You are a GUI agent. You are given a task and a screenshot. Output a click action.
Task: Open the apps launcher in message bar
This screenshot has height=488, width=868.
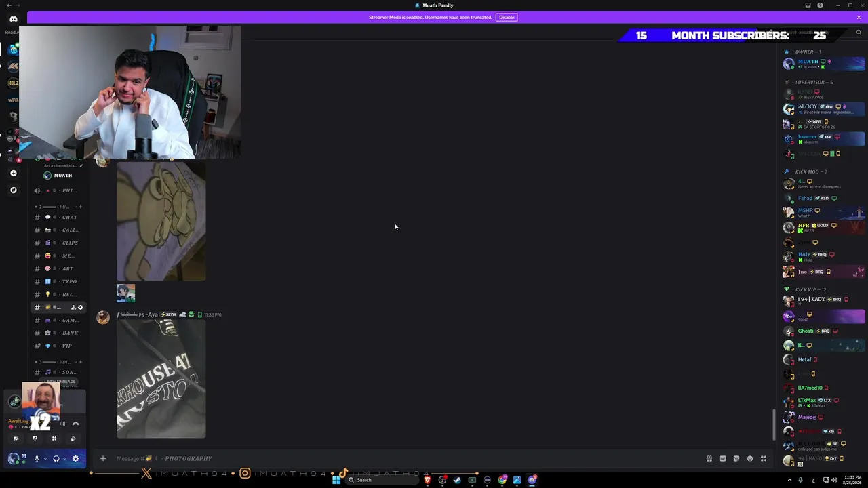click(764, 459)
